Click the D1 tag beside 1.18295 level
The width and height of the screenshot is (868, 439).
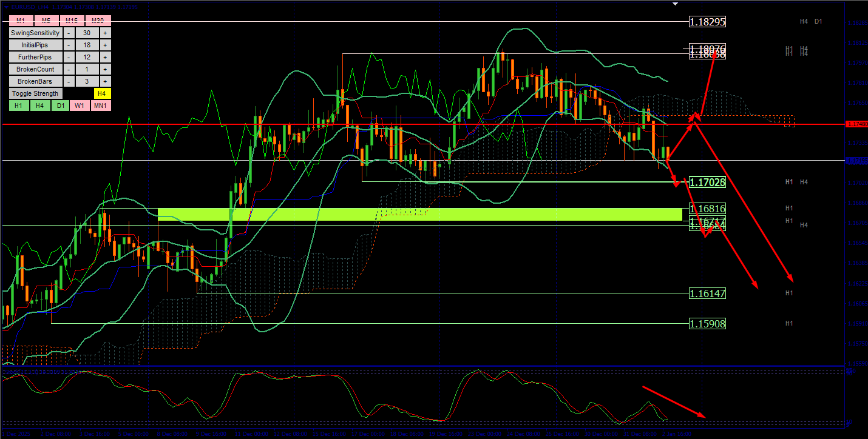[x=818, y=21]
